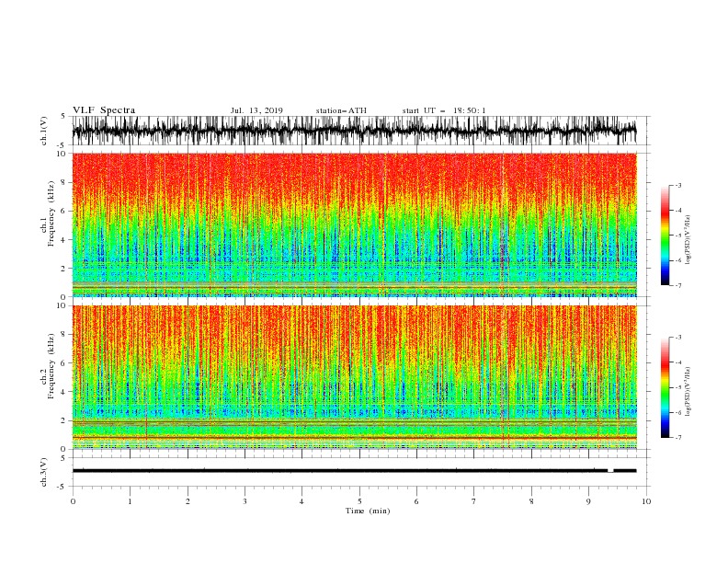Viewport: 728px width, 563px height.
Task: Click the lower PSD color scale bar
Action: tap(665, 387)
